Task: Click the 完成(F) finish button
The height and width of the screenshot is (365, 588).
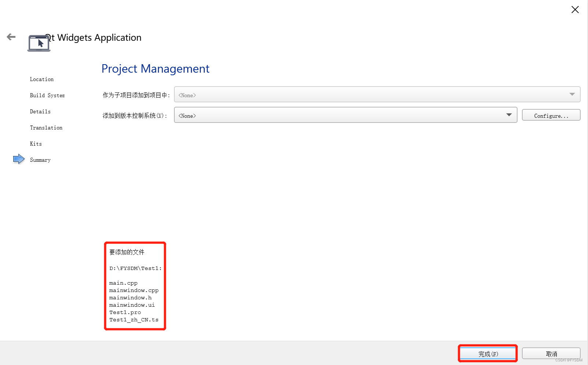Action: [x=488, y=354]
